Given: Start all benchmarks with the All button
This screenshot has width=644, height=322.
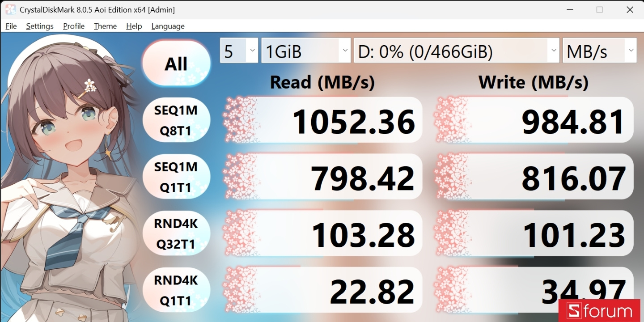Looking at the screenshot, I should pos(176,64).
